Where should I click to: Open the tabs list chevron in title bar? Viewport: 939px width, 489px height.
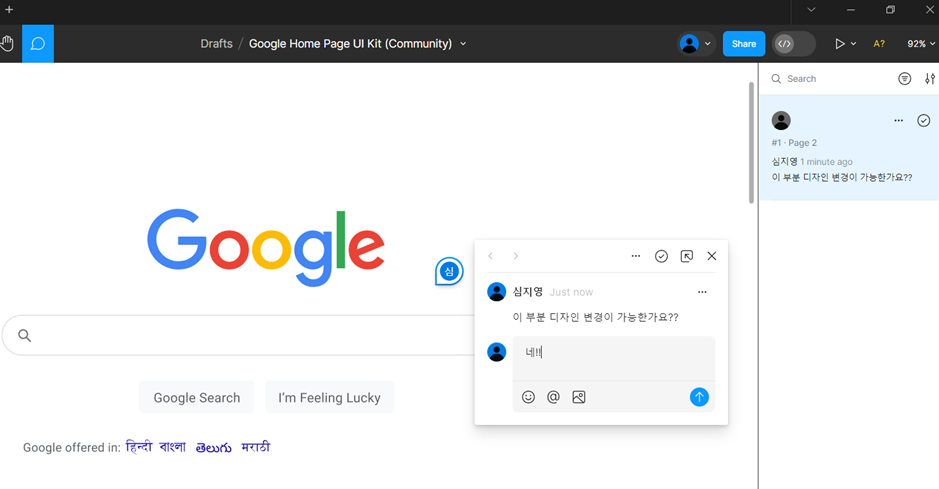point(811,10)
